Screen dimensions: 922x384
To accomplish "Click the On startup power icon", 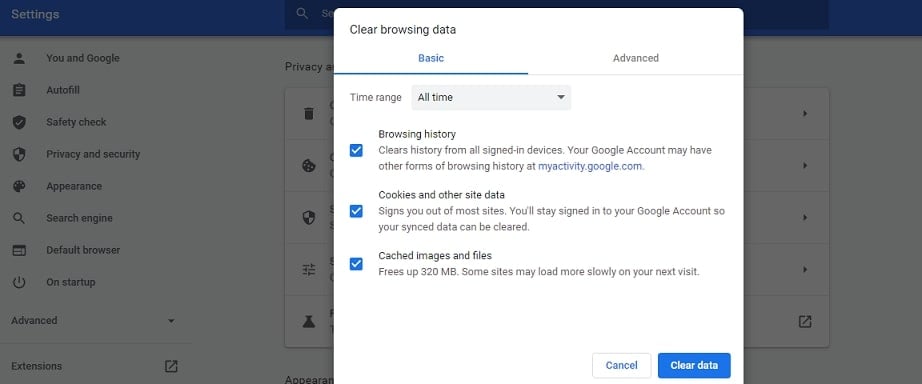I will (19, 282).
